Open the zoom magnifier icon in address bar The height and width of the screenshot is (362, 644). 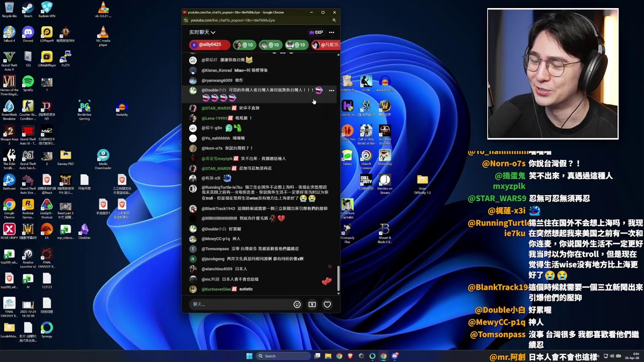(334, 20)
